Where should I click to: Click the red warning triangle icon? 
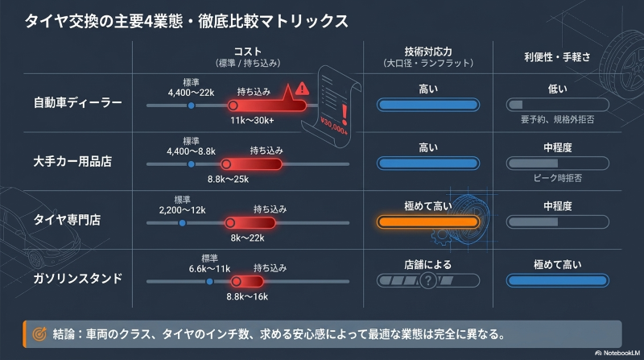click(302, 88)
